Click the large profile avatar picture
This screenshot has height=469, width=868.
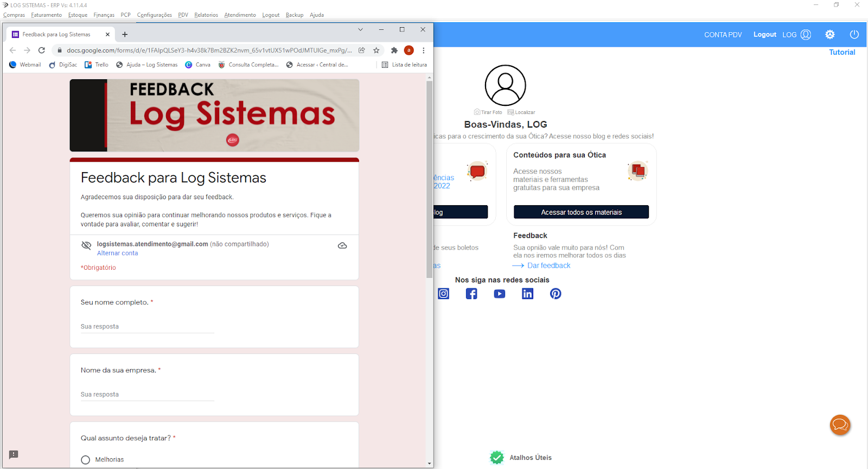tap(505, 85)
